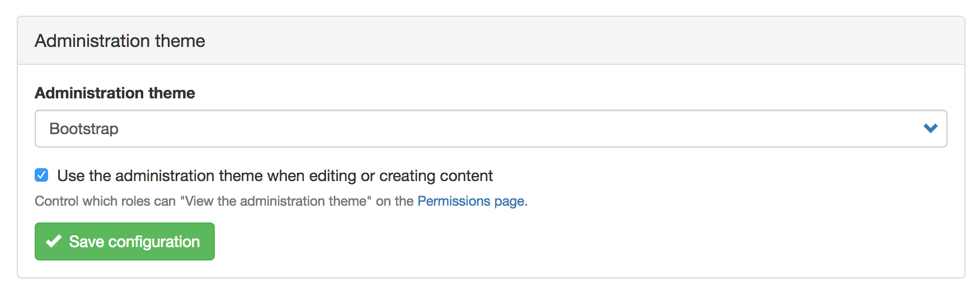Save the administration theme configuration

click(x=125, y=241)
